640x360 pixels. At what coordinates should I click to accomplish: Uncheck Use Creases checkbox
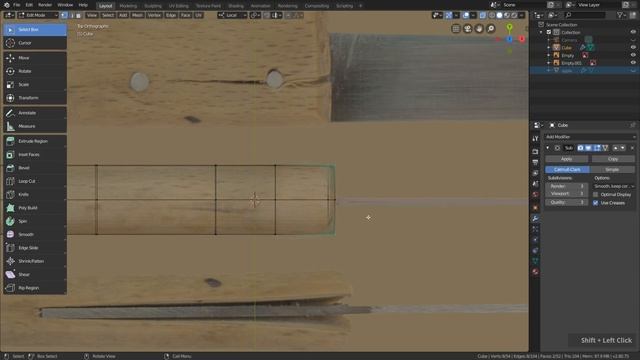tap(596, 203)
